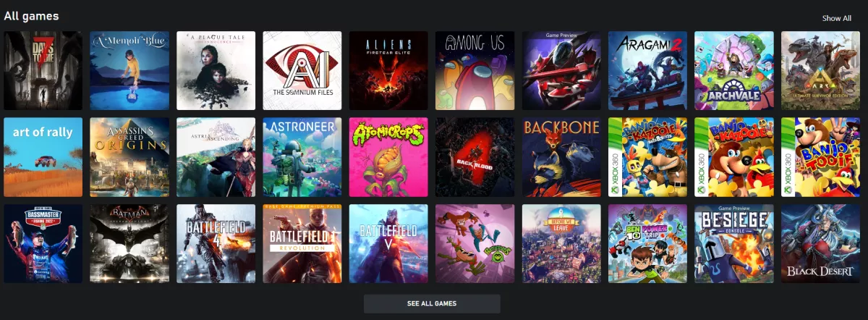Select the Aragami 2 game tile
The image size is (868, 320).
(647, 70)
